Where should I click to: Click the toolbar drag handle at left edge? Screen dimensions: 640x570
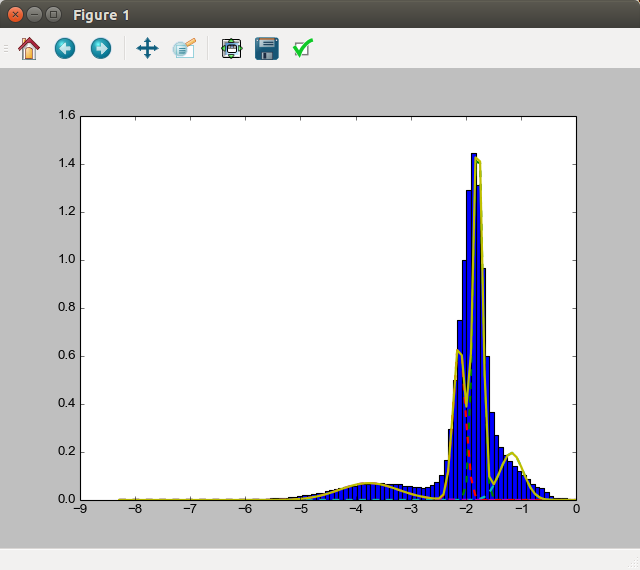(5, 48)
